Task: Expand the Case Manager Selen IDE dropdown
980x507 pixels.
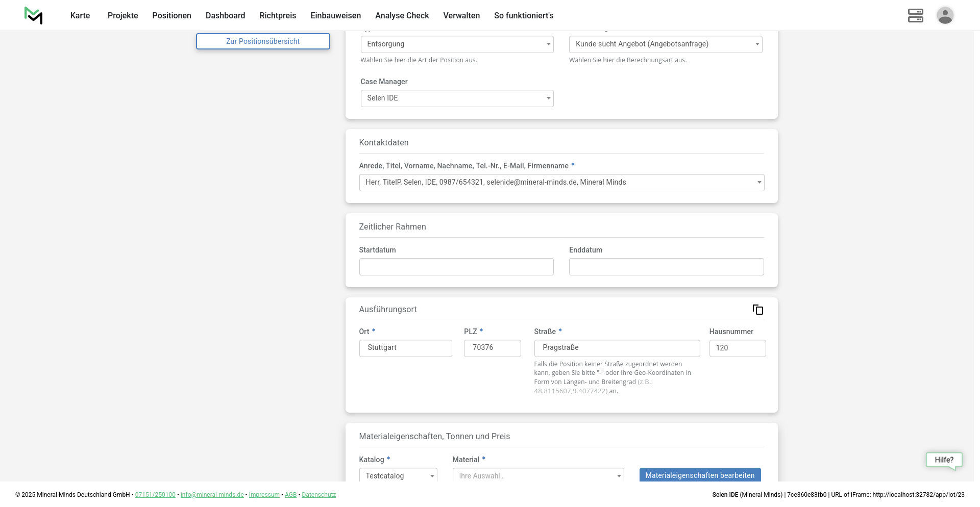Action: click(457, 98)
